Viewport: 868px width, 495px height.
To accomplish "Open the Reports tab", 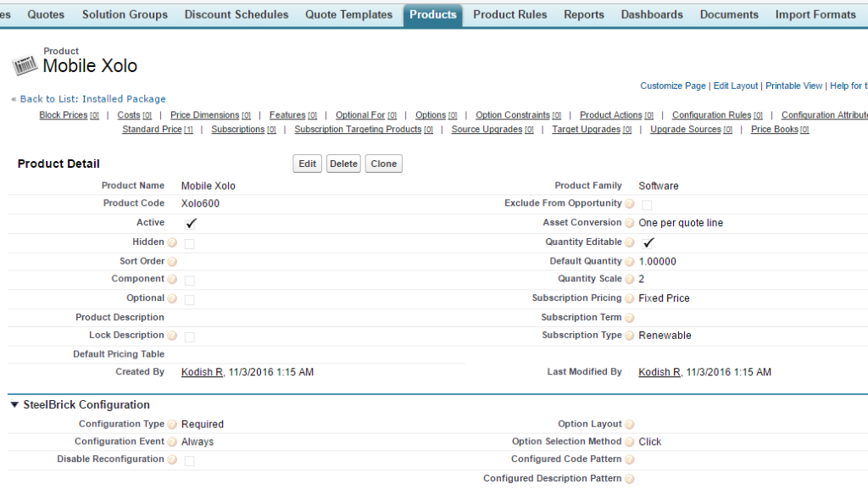I will coord(584,14).
